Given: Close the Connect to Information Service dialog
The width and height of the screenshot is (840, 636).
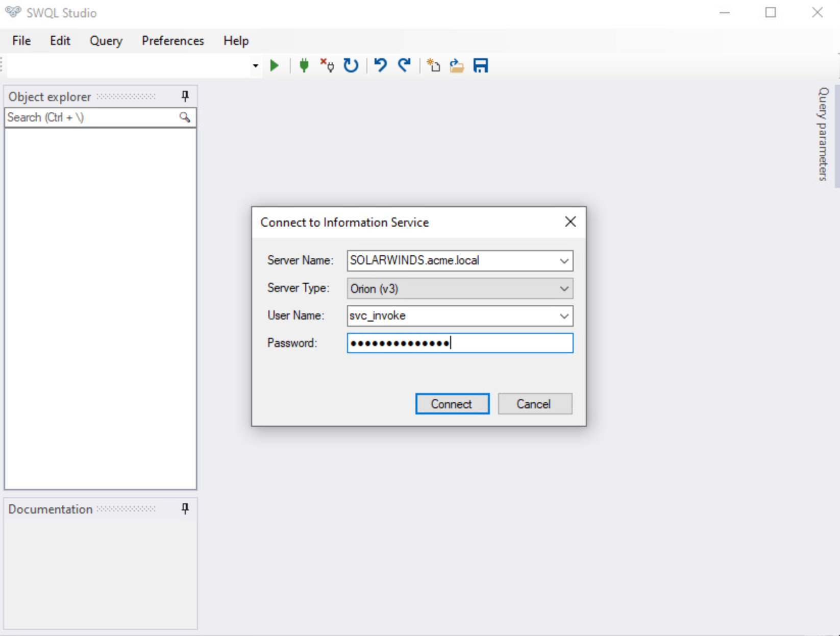Looking at the screenshot, I should point(570,222).
